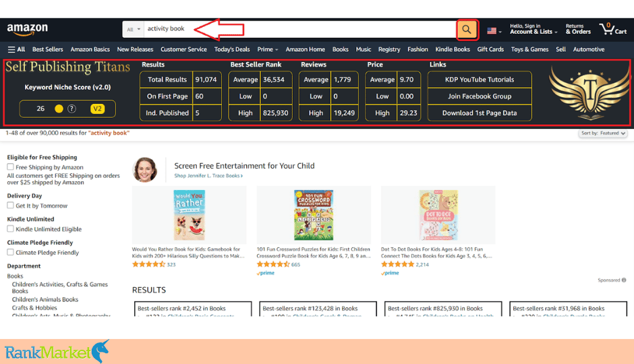The height and width of the screenshot is (364, 634).
Task: Click Total Results value 91,074
Action: pyautogui.click(x=206, y=80)
